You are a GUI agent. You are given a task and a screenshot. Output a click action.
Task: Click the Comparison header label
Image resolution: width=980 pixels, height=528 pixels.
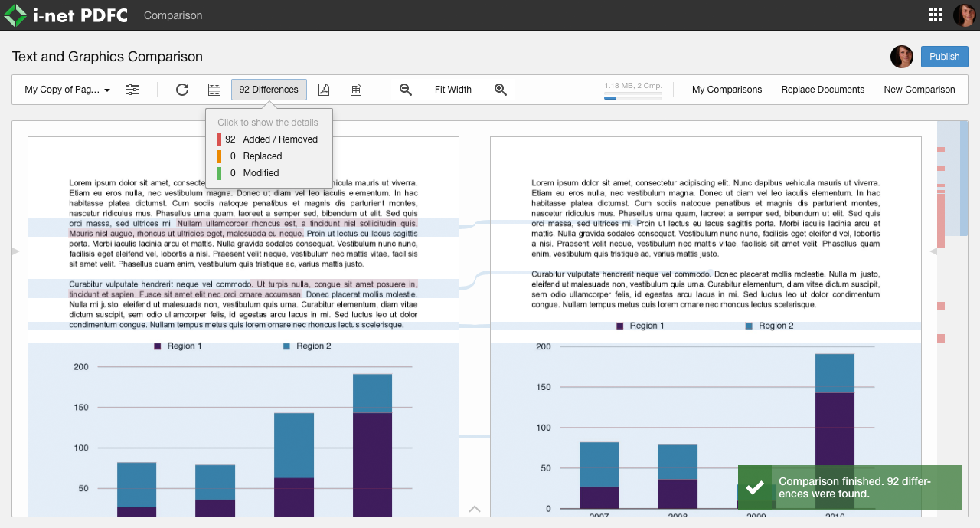click(173, 15)
